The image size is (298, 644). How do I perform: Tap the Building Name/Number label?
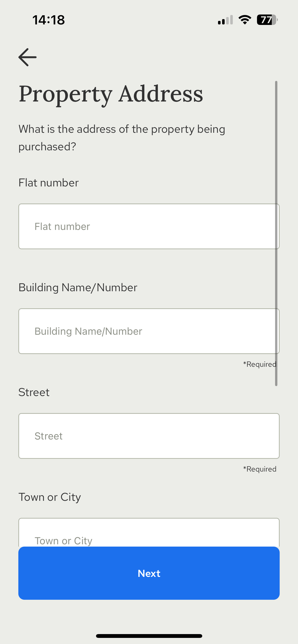[78, 288]
